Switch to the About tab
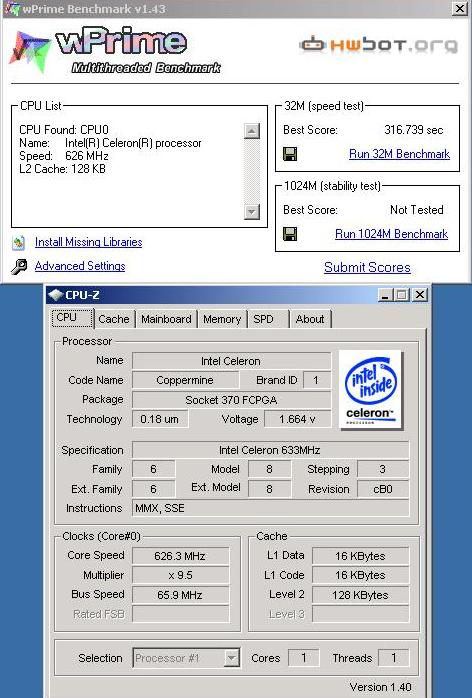This screenshot has height=698, width=472. coord(310,319)
